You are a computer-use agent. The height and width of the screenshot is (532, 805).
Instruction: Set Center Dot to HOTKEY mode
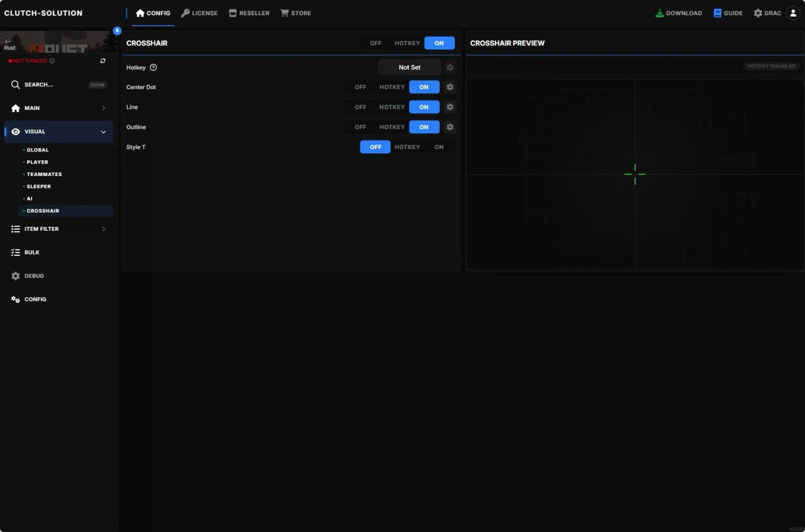point(392,87)
